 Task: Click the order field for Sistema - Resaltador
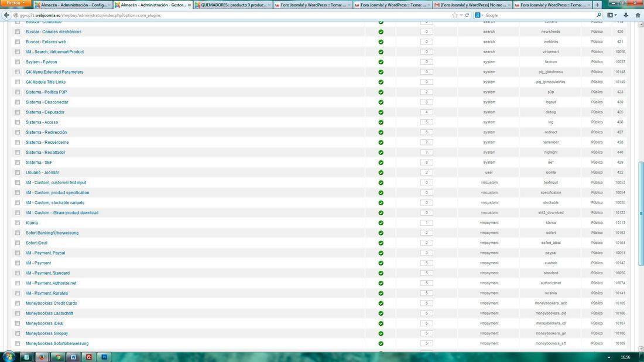click(x=426, y=152)
